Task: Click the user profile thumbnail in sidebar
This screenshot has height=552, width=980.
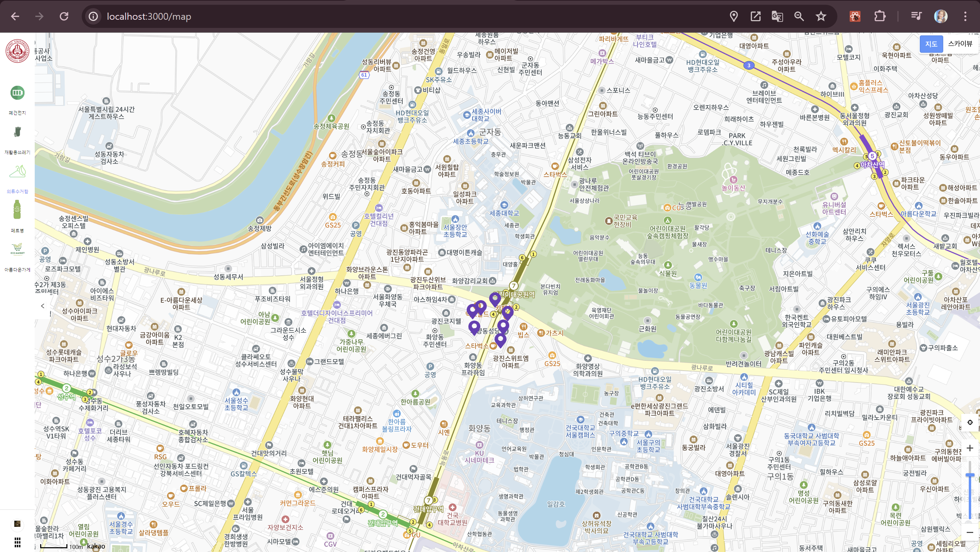Action: point(17,524)
